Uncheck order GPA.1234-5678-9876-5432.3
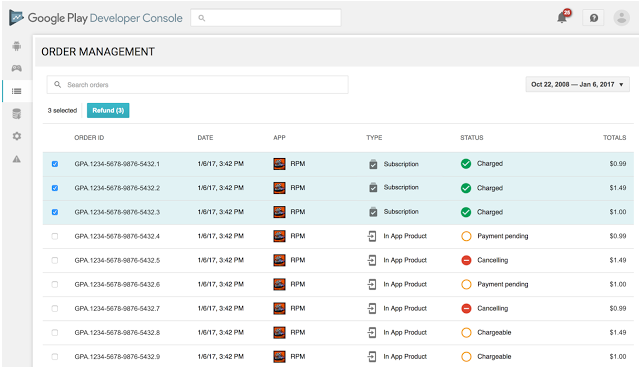 point(55,212)
